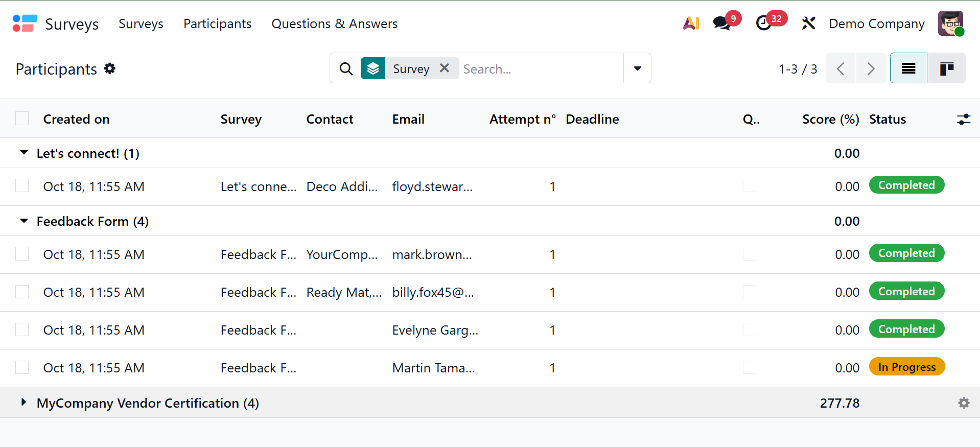The width and height of the screenshot is (980, 447).
Task: Open the Participants menu
Action: pyautogui.click(x=217, y=24)
